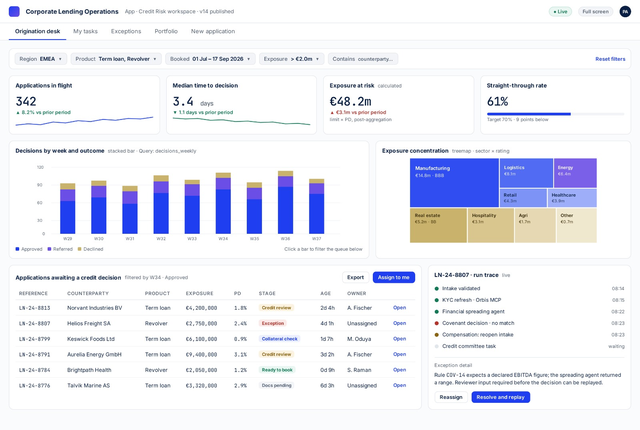640x430 pixels.
Task: Select the Intake validated trace step
Action: (x=529, y=288)
